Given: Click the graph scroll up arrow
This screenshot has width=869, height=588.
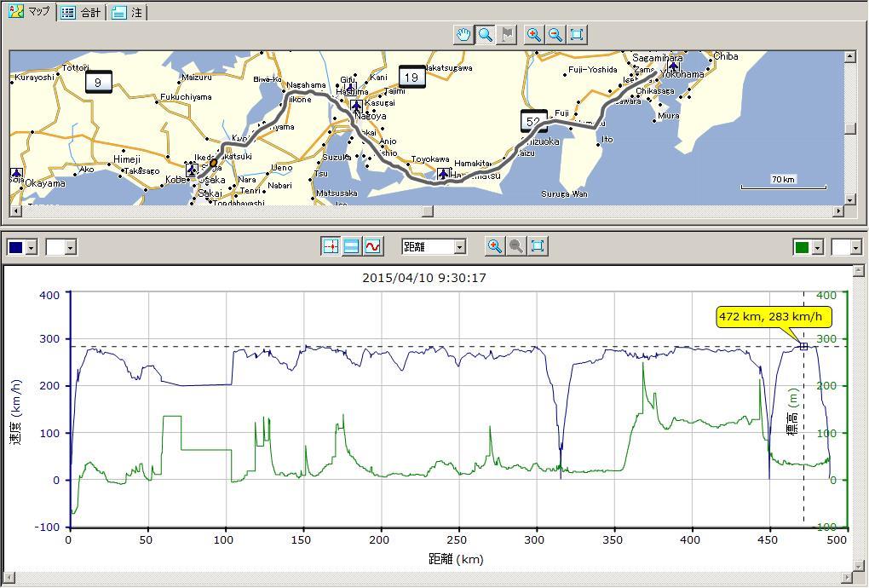Looking at the screenshot, I should tap(858, 270).
